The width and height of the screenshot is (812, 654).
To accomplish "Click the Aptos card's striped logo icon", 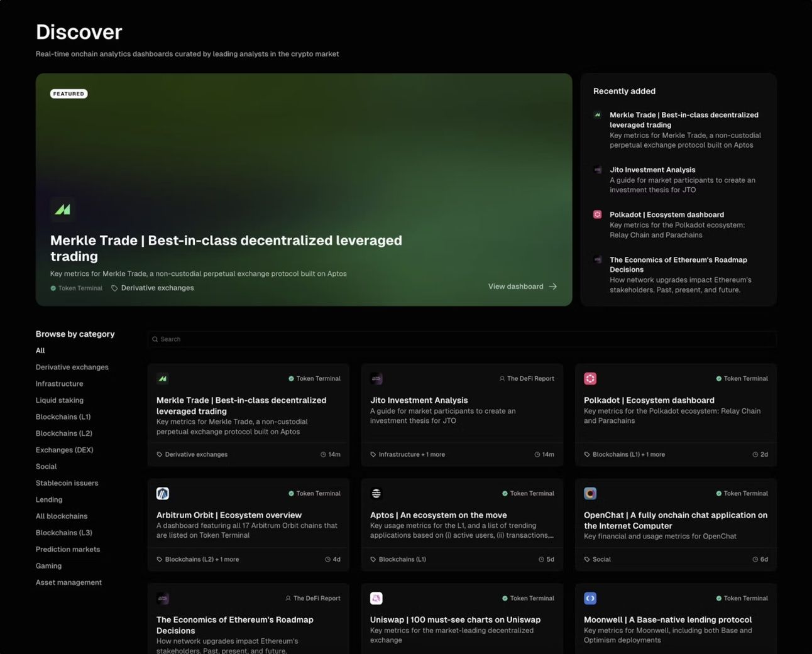I will [376, 494].
